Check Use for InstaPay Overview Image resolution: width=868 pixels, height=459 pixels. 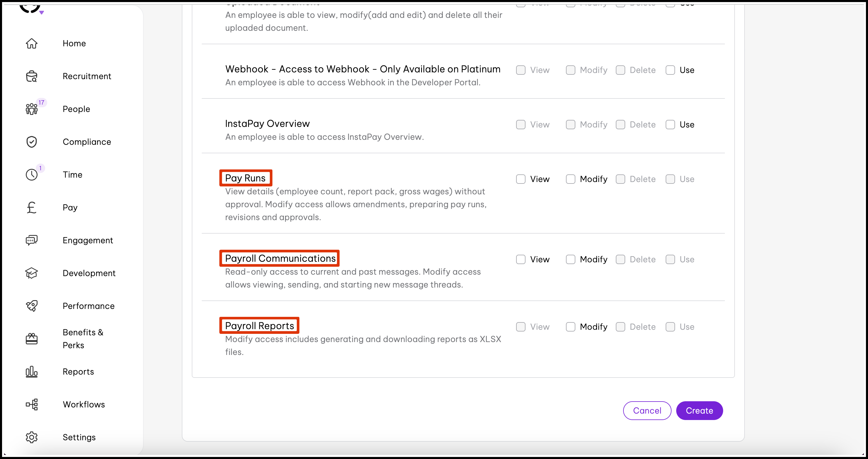pyautogui.click(x=670, y=125)
